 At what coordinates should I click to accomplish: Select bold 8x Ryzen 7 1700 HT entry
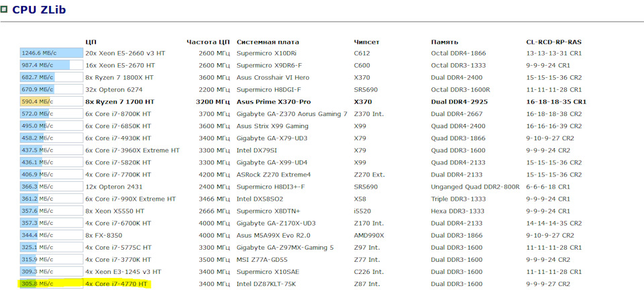click(x=120, y=101)
